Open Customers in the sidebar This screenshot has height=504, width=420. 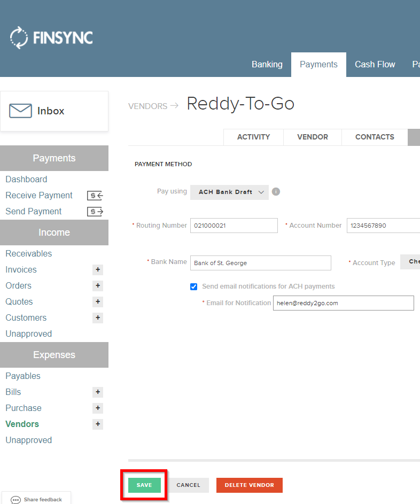[x=26, y=318]
